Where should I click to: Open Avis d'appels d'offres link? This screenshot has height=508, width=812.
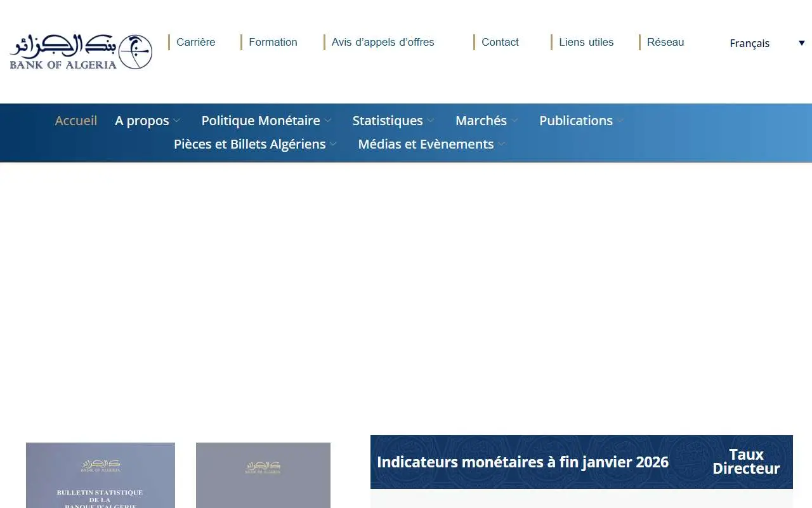pyautogui.click(x=383, y=42)
